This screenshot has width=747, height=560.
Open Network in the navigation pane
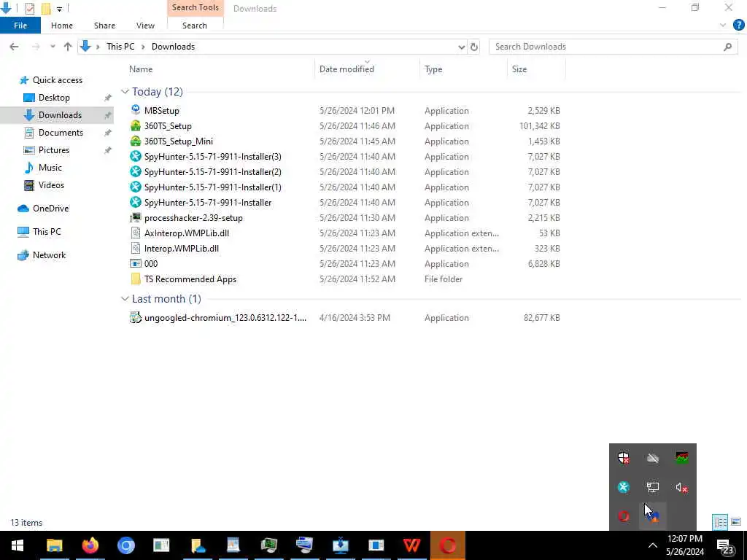coord(49,255)
